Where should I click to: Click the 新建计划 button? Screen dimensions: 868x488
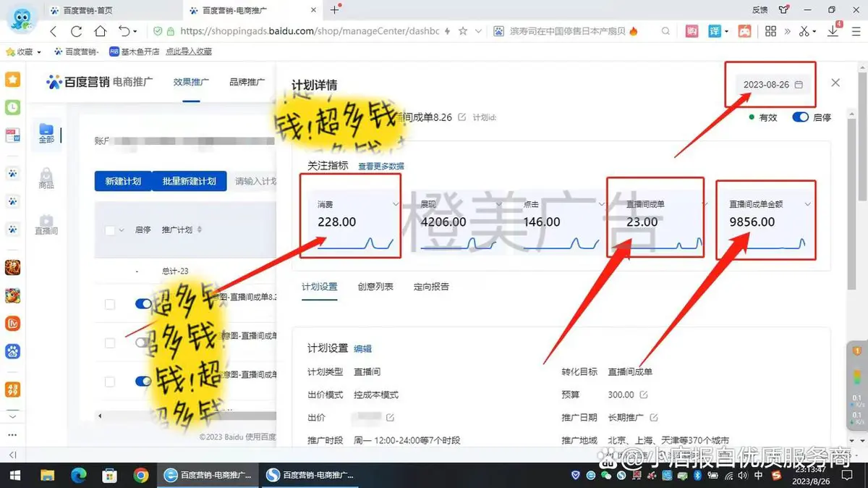click(x=123, y=181)
